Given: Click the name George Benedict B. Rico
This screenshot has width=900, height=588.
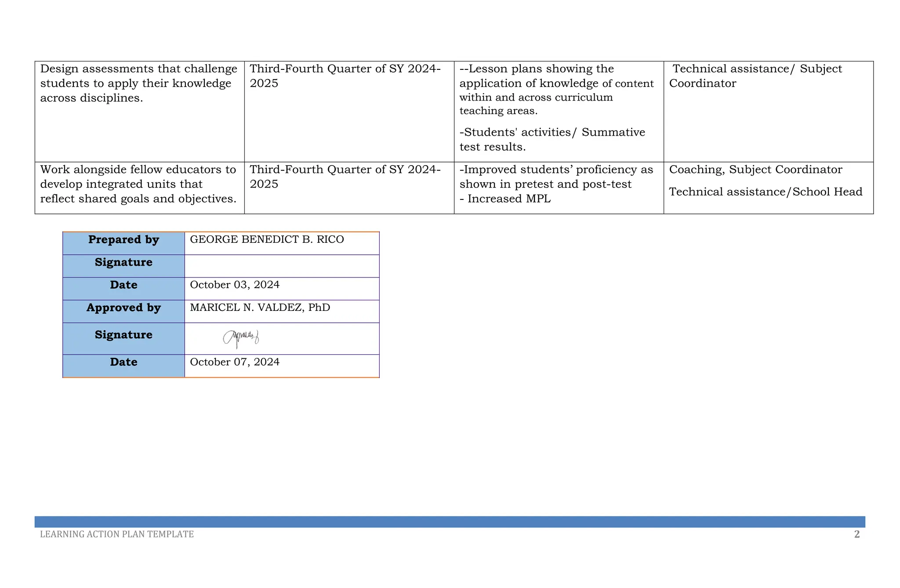Looking at the screenshot, I should tap(267, 240).
